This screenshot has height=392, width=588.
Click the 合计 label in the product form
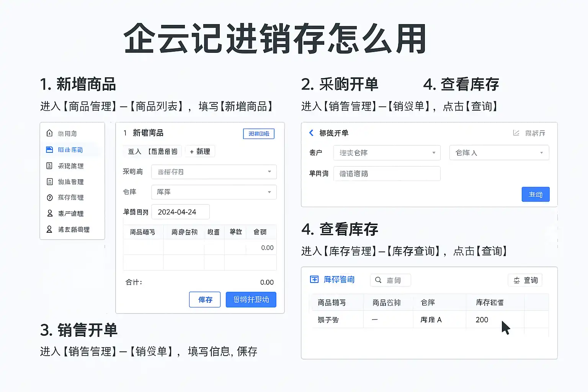tap(134, 282)
